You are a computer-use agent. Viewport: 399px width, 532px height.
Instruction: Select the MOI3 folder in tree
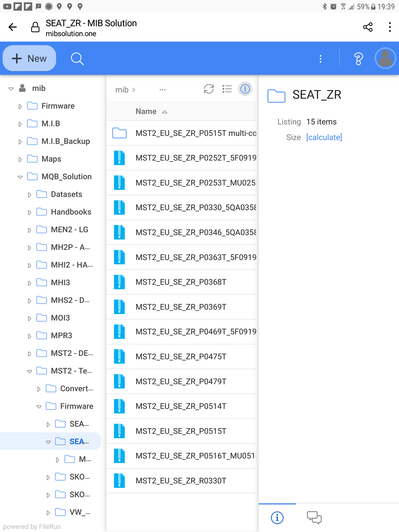(60, 318)
